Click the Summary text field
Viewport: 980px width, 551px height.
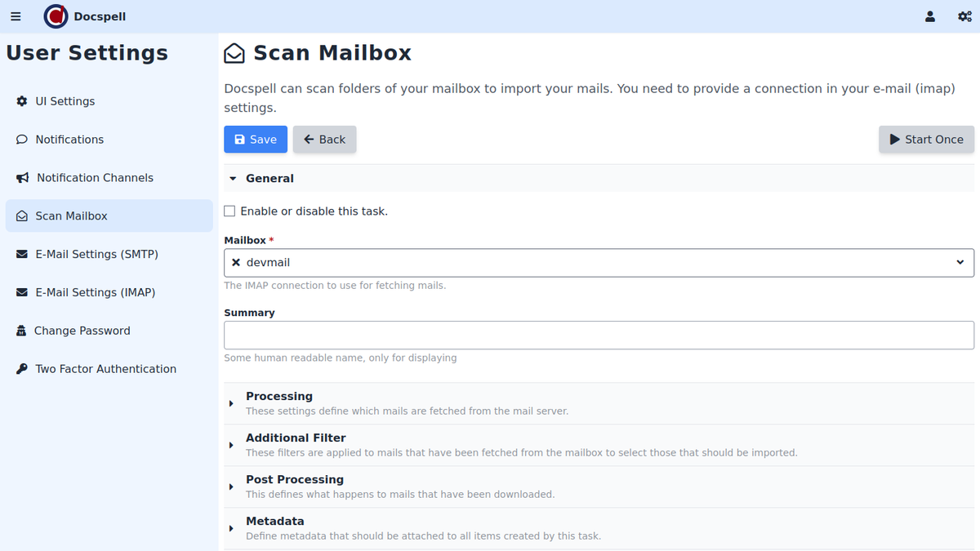(x=599, y=335)
